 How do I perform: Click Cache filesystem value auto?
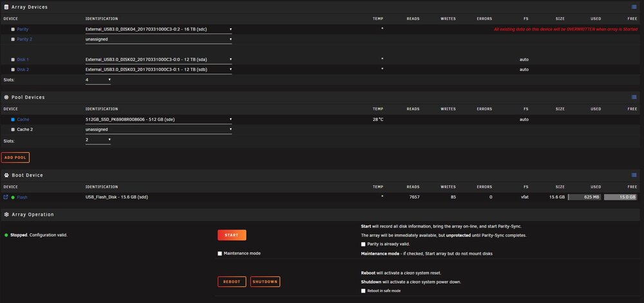point(524,120)
